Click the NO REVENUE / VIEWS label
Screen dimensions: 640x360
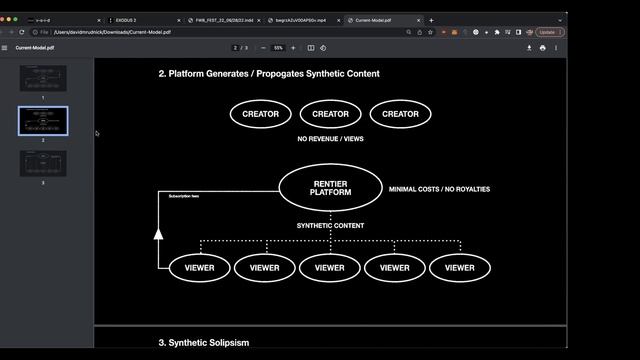coord(330,139)
